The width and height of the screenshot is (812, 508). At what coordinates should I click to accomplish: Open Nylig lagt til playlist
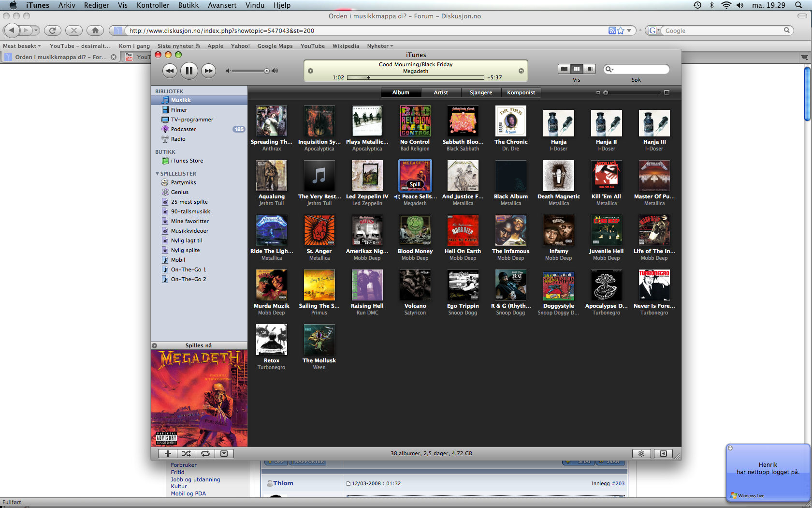[x=199, y=240]
